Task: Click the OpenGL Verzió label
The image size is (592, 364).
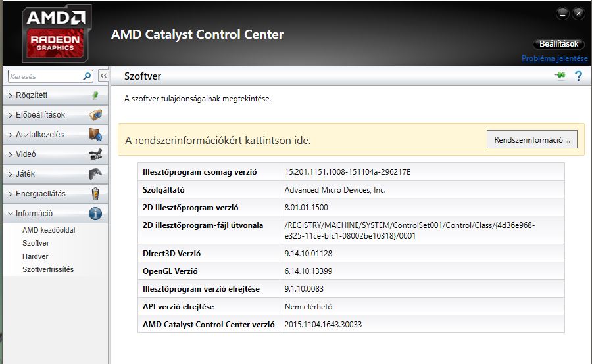Action: point(170,271)
